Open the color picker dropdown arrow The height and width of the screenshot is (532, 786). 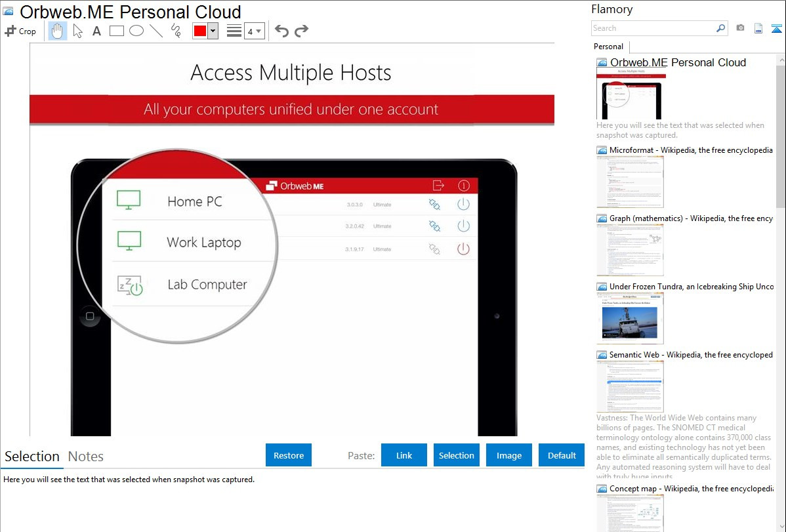[213, 31]
